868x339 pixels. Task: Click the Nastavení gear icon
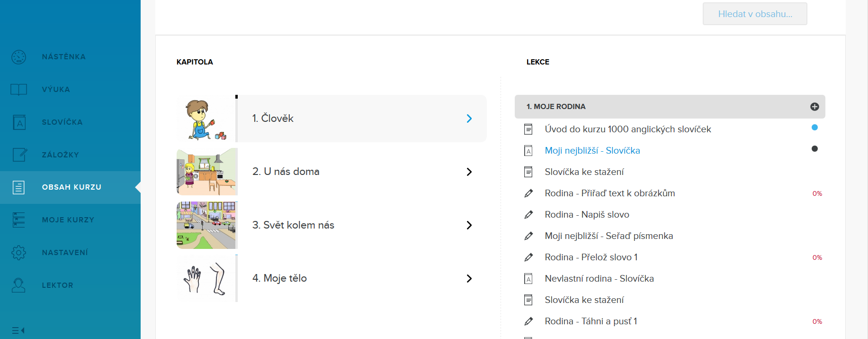(x=19, y=252)
